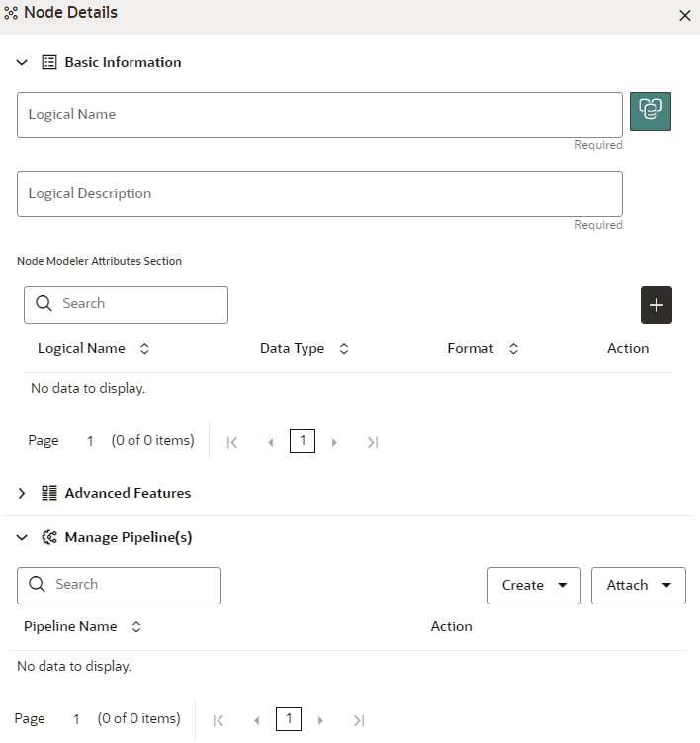The image size is (700, 743).
Task: Go to last page of attributes table
Action: pos(373,442)
